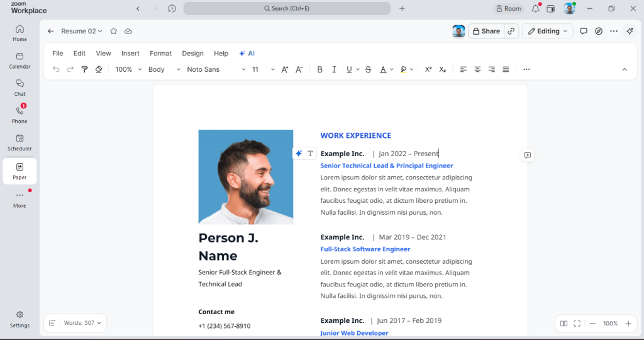
Task: Click the Share button
Action: (486, 31)
